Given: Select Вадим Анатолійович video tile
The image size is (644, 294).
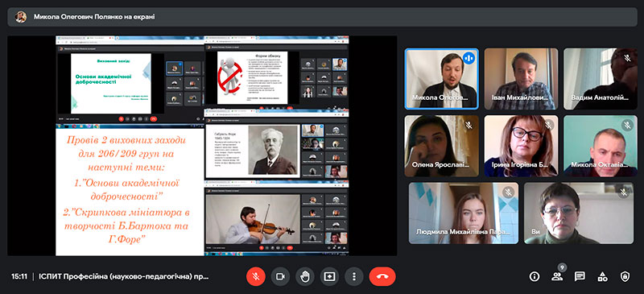Looking at the screenshot, I should tap(601, 79).
